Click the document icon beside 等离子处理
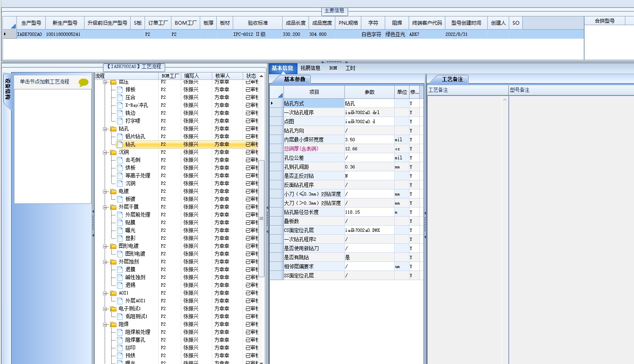 120,176
